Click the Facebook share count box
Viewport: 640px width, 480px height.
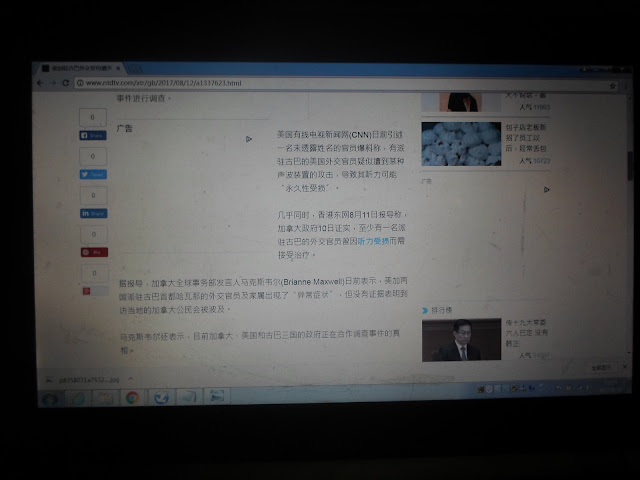[x=93, y=118]
